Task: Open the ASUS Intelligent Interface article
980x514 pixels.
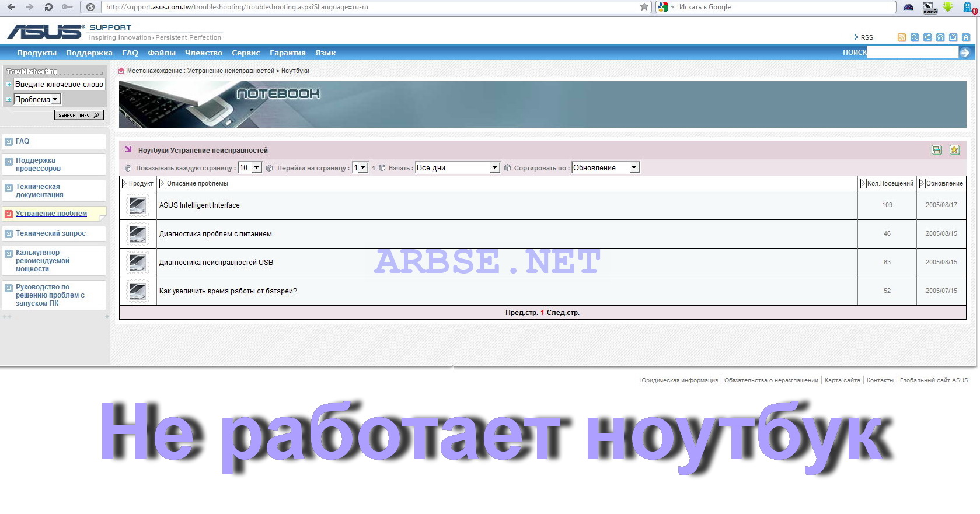Action: pos(200,205)
